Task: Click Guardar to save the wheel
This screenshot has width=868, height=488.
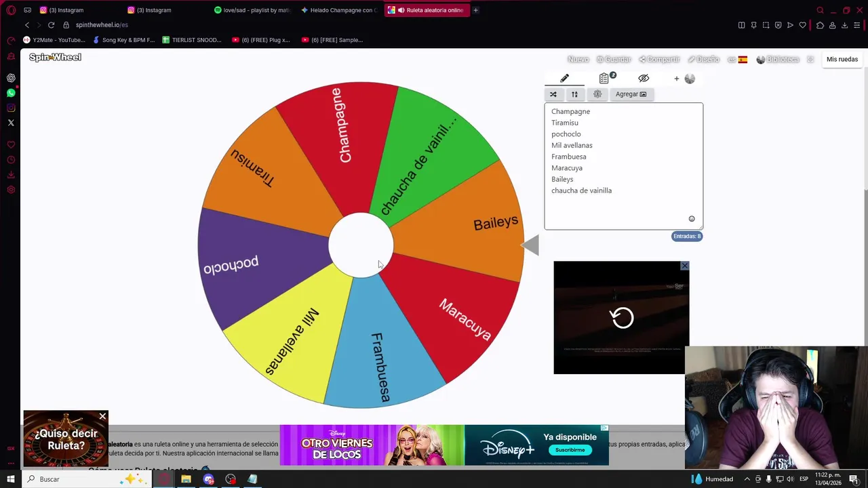Action: (614, 60)
